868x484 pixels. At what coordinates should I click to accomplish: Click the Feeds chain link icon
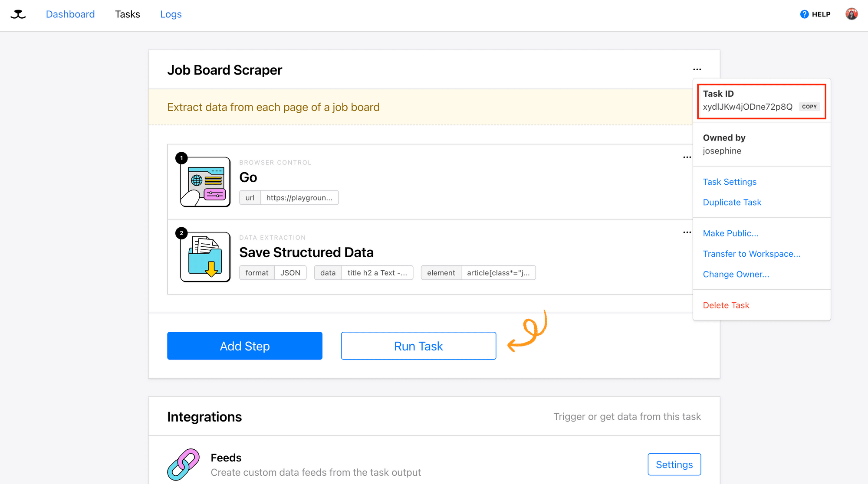[x=184, y=464]
